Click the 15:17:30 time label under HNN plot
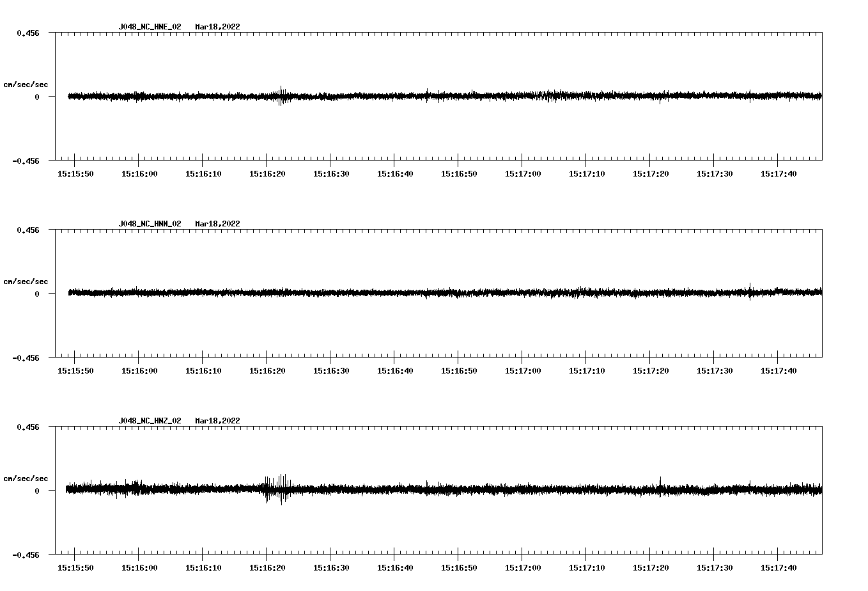868x591 pixels. point(715,371)
